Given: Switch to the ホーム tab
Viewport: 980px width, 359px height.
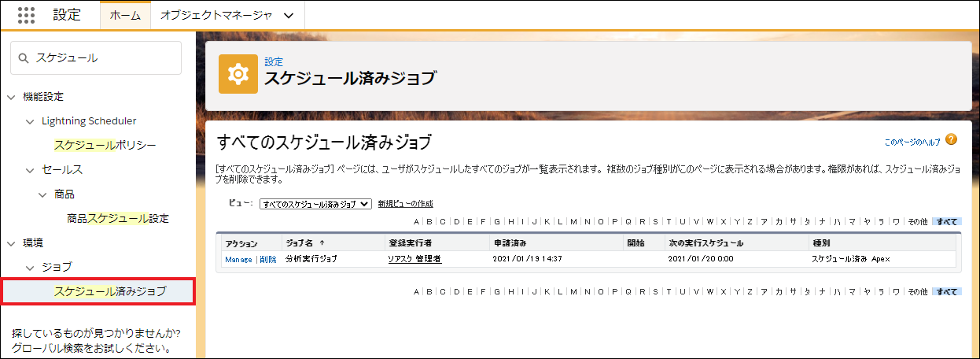Looking at the screenshot, I should 125,15.
